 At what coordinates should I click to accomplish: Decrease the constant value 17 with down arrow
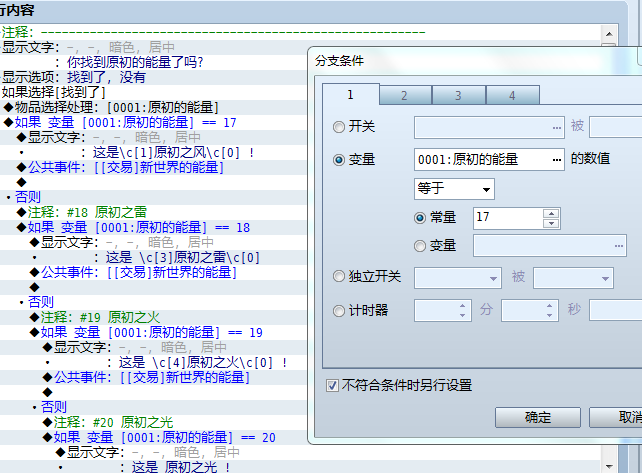551,223
